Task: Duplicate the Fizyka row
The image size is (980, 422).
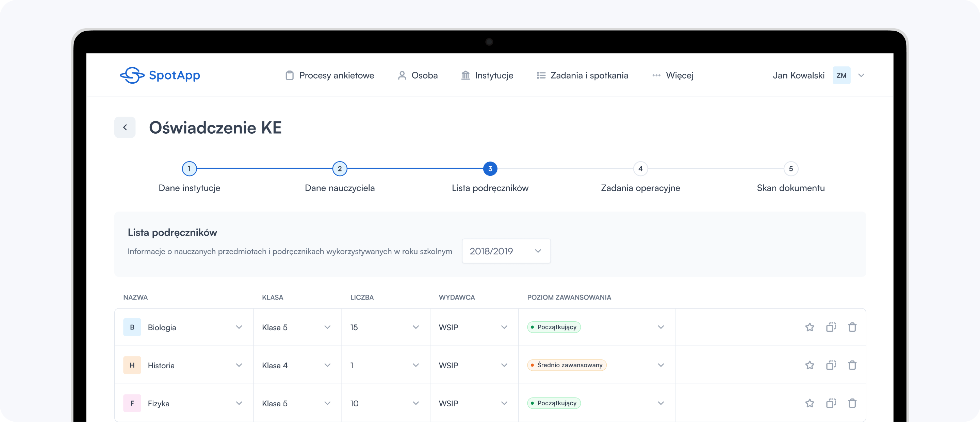Action: point(831,403)
